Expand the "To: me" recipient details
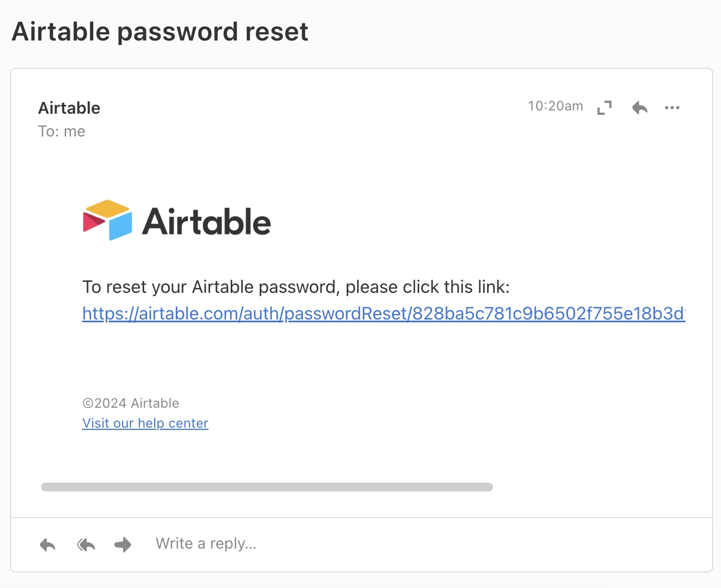 pyautogui.click(x=62, y=131)
